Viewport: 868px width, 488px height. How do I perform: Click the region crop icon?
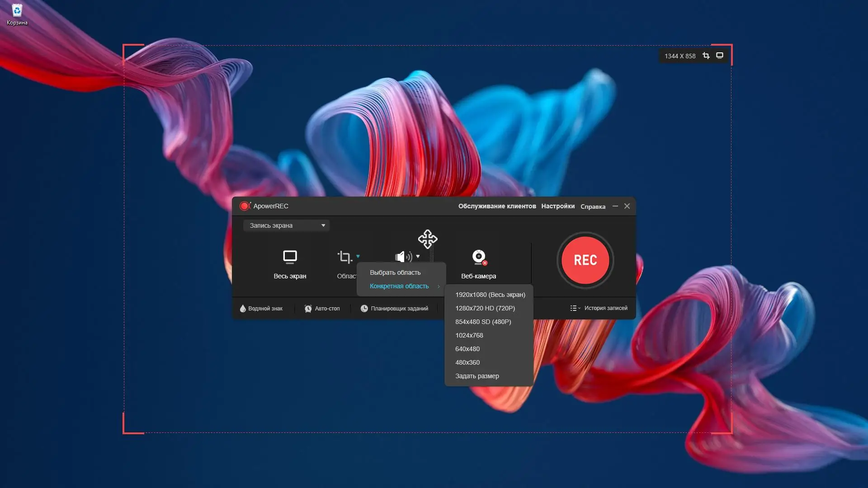[344, 257]
